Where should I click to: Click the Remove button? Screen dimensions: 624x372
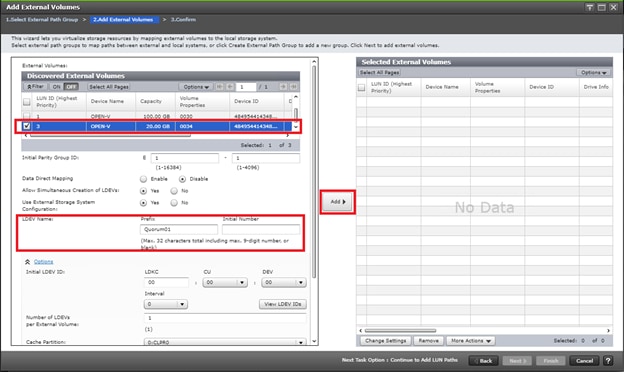(x=429, y=341)
